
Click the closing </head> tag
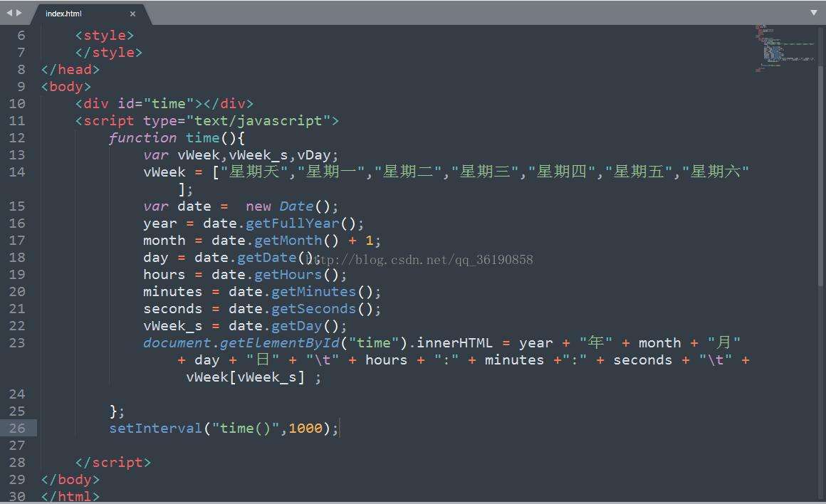(70, 70)
